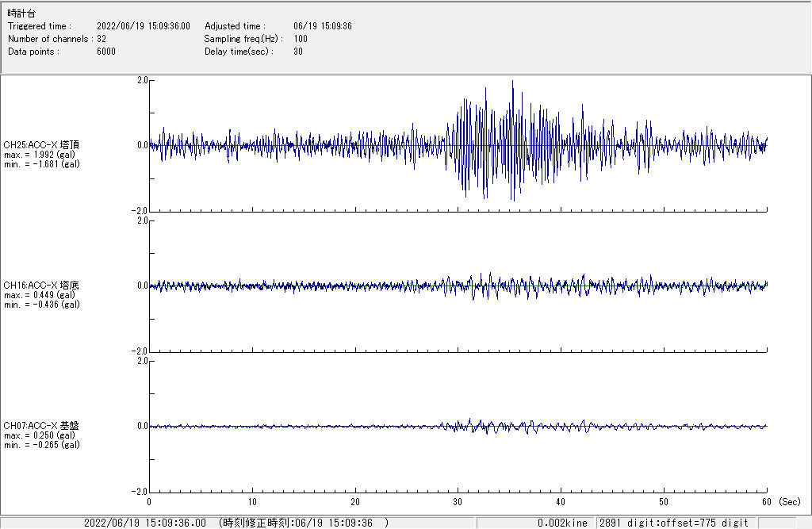The width and height of the screenshot is (812, 529).
Task: Select the Data points value 6000
Action: (x=106, y=52)
